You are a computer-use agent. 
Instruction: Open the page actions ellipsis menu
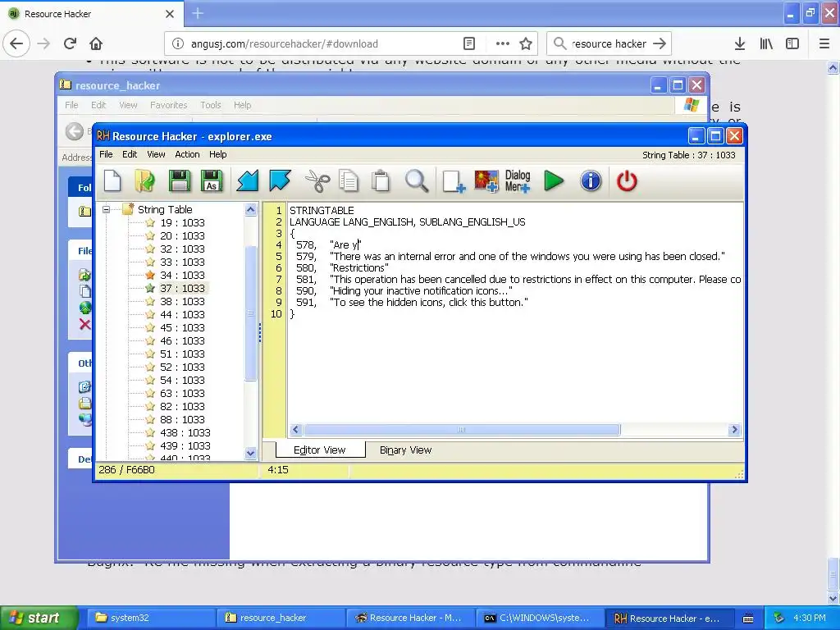click(503, 44)
